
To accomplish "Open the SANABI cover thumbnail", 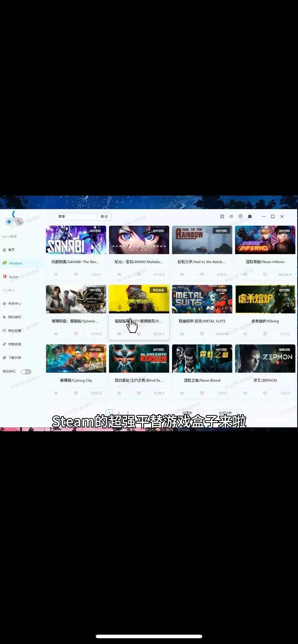I will (x=76, y=240).
